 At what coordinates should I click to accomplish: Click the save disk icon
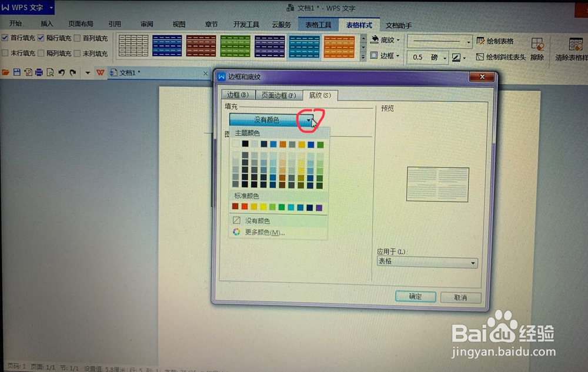point(17,72)
